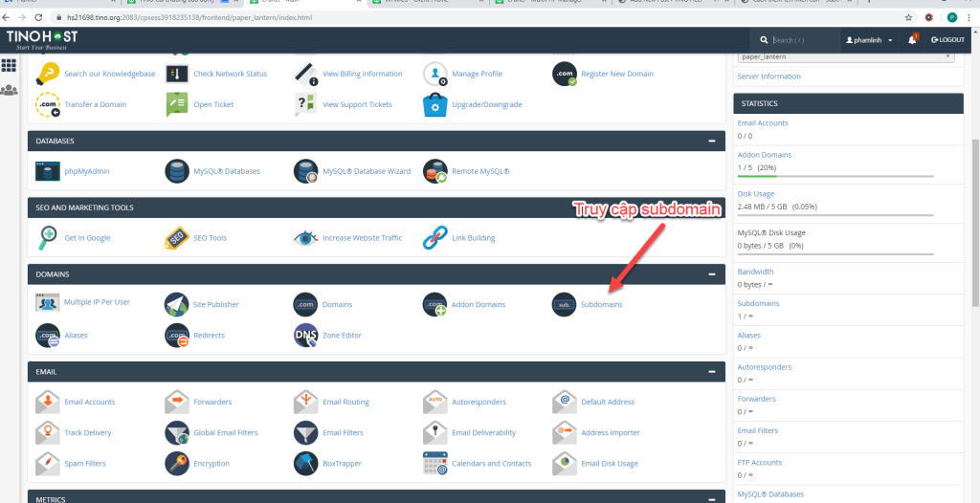Click the Disk Usage progress bar
Screen dimensions: 980x503
(x=835, y=215)
